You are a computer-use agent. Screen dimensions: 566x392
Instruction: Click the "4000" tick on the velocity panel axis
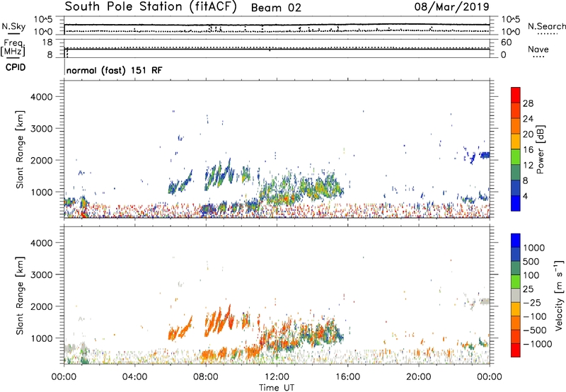click(x=41, y=243)
